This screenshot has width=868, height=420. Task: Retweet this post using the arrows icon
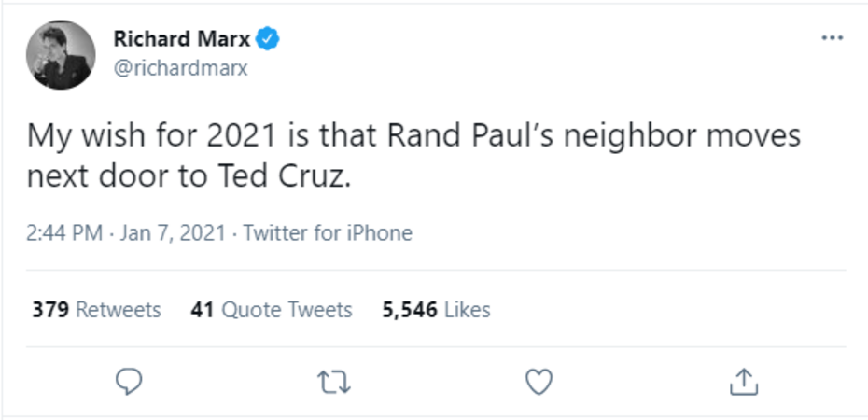pyautogui.click(x=333, y=380)
